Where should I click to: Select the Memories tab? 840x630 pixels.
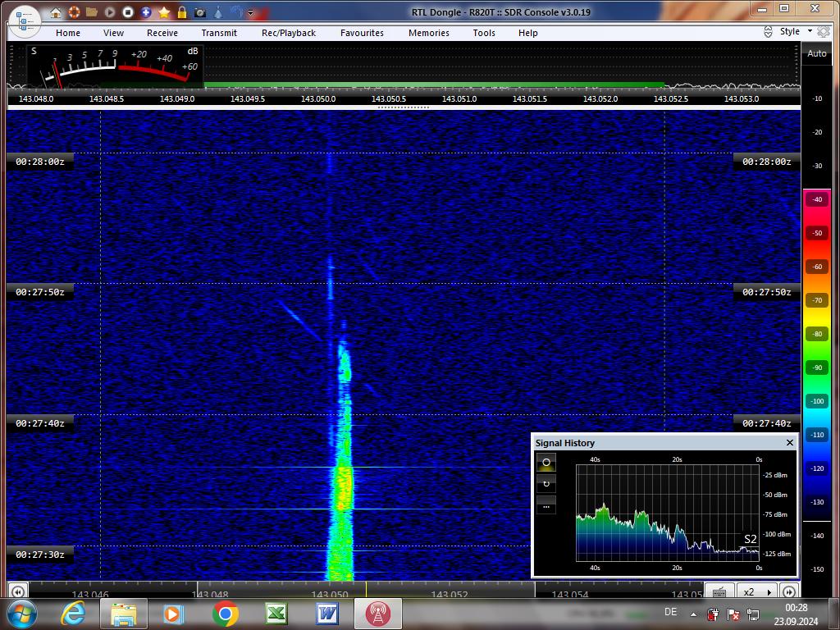[429, 33]
